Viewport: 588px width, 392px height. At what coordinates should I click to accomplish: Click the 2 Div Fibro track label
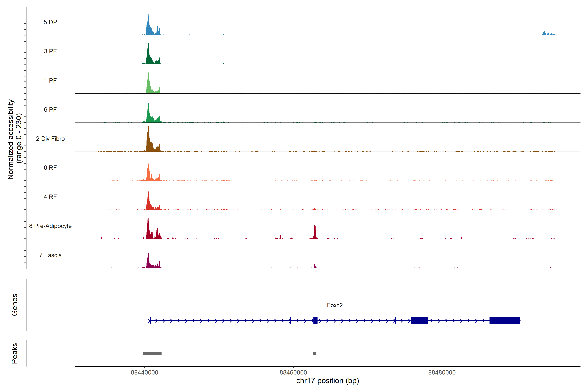tap(50, 139)
